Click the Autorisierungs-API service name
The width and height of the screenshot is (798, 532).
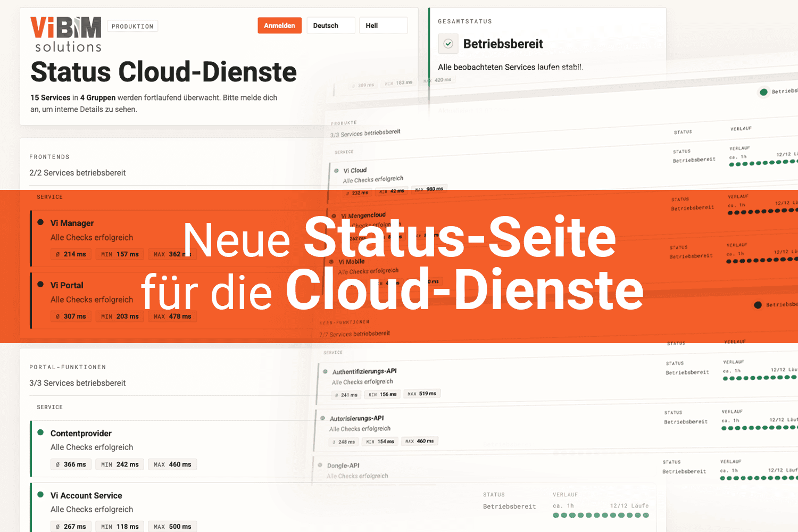coord(356,418)
